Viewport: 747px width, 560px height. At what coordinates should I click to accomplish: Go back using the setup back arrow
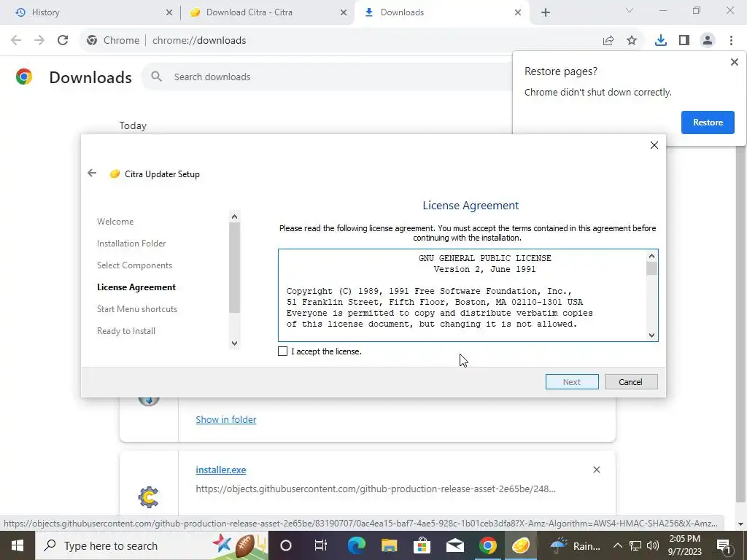92,173
